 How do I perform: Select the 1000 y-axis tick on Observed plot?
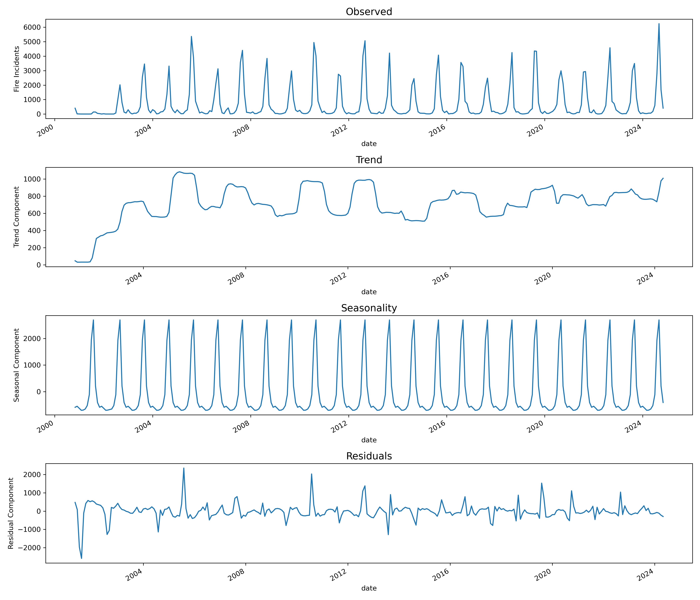pos(32,100)
